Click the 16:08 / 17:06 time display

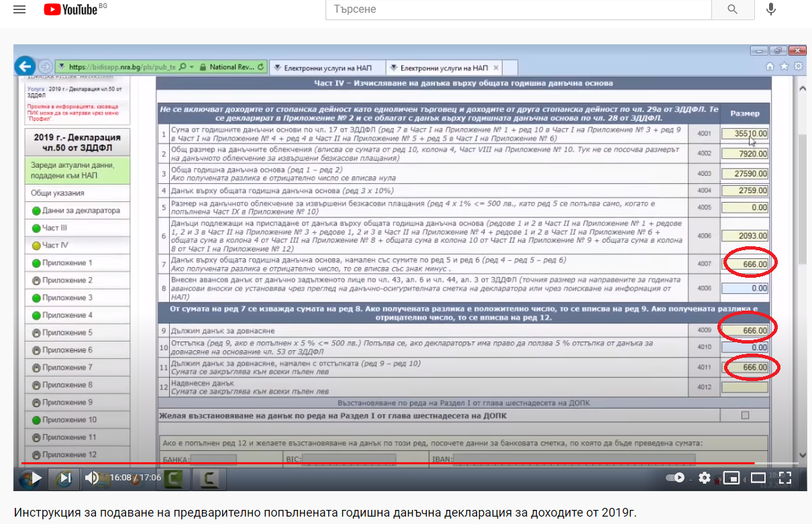(136, 479)
